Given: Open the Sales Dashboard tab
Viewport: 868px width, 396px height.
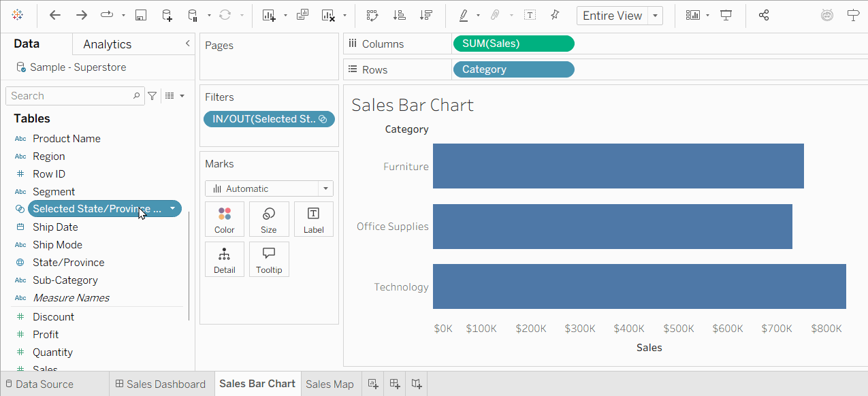Looking at the screenshot, I should [x=161, y=384].
